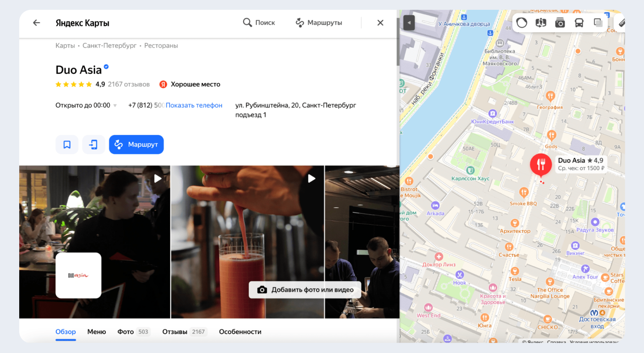Screen dimensions: 644x353
Task: Toggle the panorama street-view icon on map
Action: pyautogui.click(x=541, y=23)
